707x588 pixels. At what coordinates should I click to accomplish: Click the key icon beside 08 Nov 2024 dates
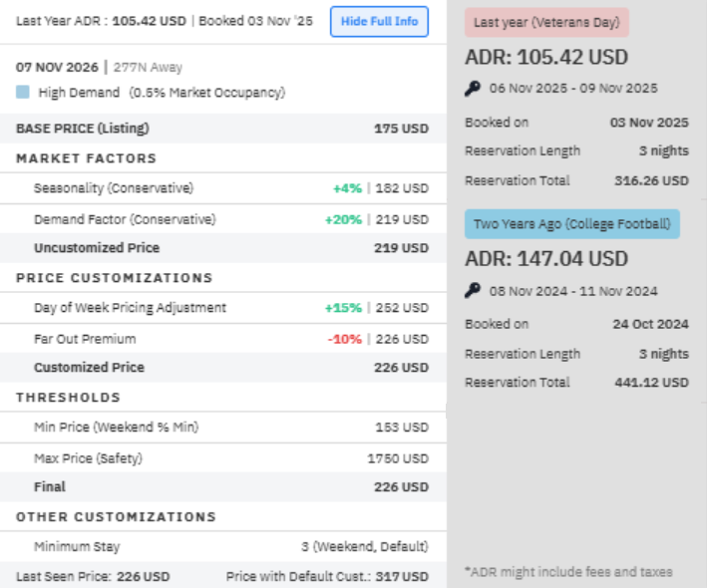473,292
